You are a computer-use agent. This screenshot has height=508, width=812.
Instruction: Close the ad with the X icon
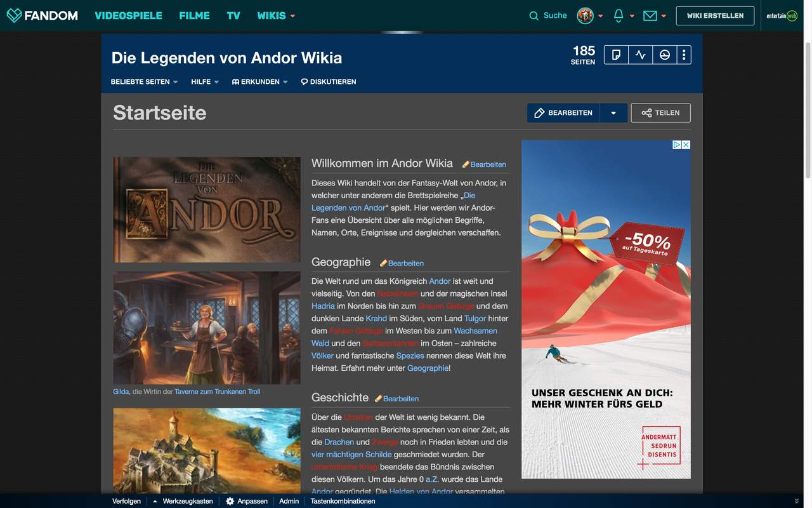click(686, 145)
